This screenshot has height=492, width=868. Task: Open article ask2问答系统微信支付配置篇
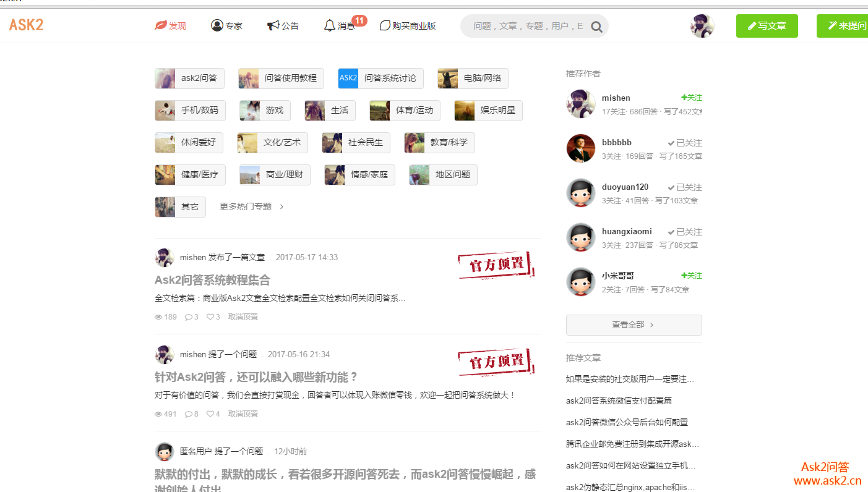click(x=619, y=401)
